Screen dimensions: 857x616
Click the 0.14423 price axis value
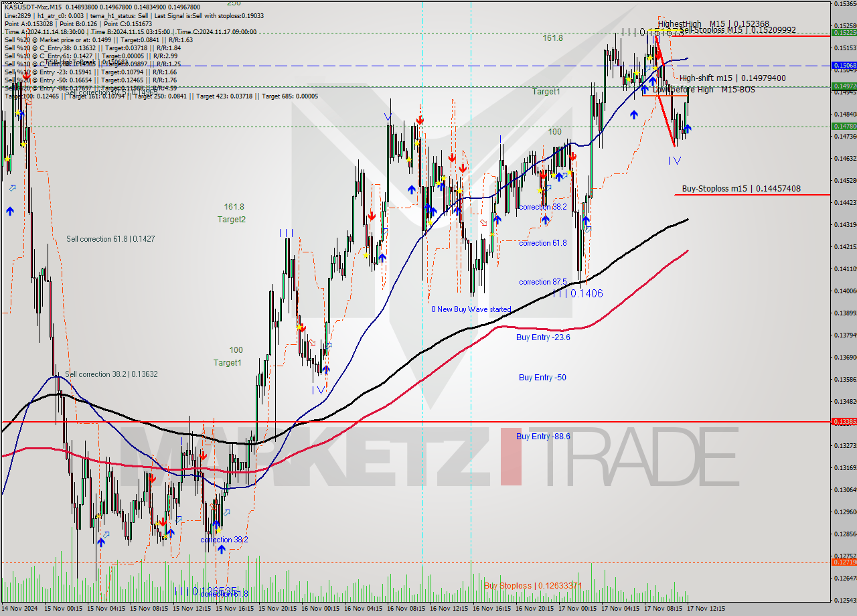[844, 202]
